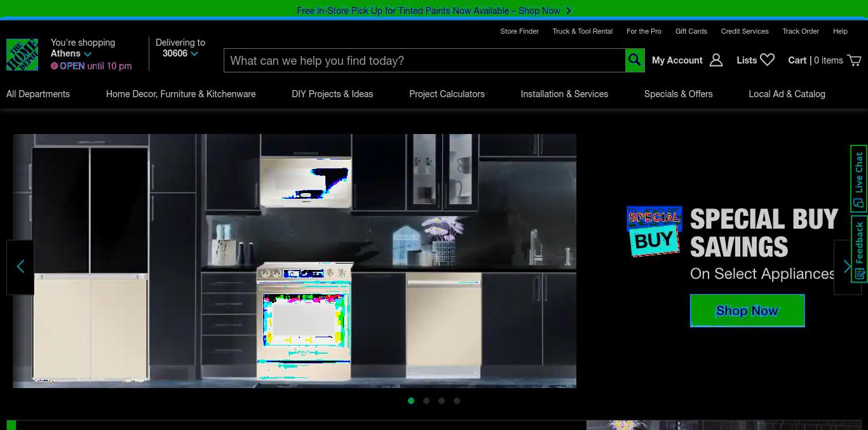Select the first carousel dot
Viewport: 868px width, 430px height.
(x=411, y=401)
